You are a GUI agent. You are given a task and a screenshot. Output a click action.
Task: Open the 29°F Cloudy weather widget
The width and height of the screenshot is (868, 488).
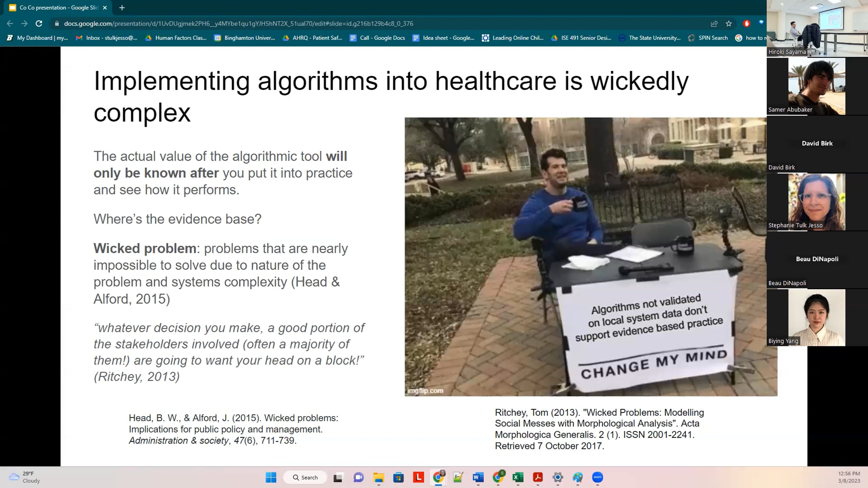(x=25, y=477)
